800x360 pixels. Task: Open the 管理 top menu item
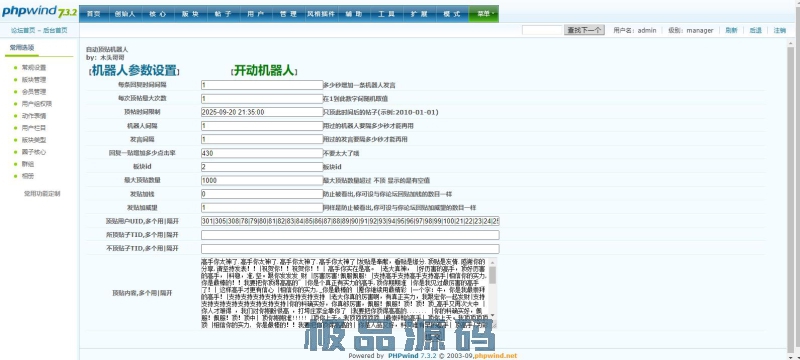point(288,14)
